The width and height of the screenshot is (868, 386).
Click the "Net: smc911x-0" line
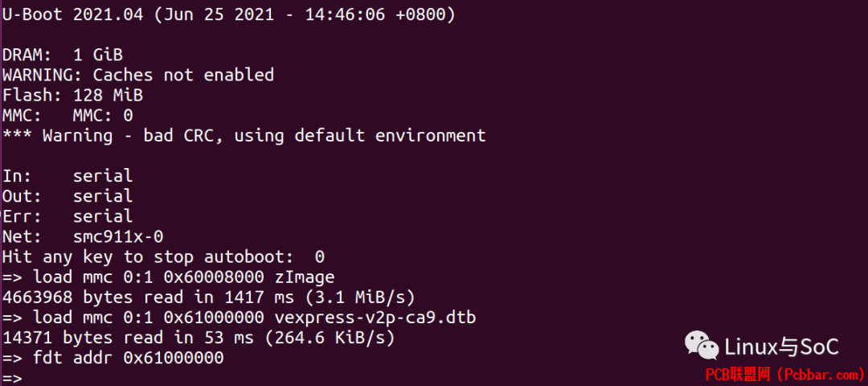click(83, 237)
